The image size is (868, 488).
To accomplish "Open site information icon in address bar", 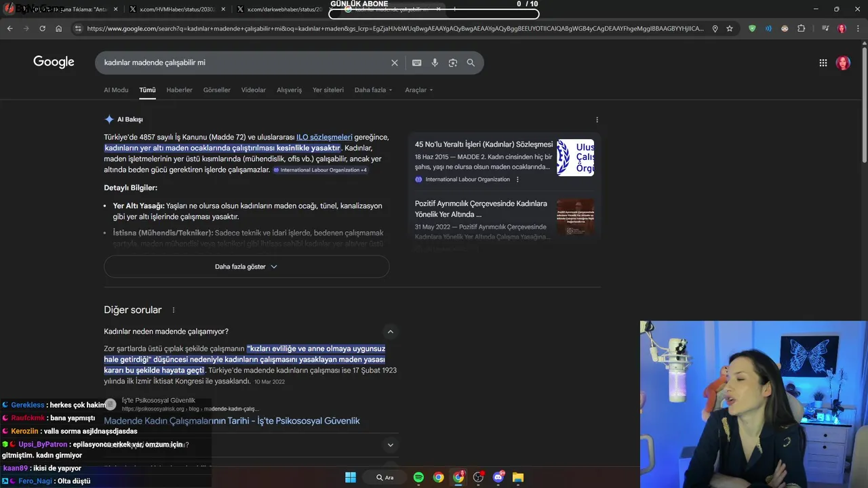I will tap(78, 28).
